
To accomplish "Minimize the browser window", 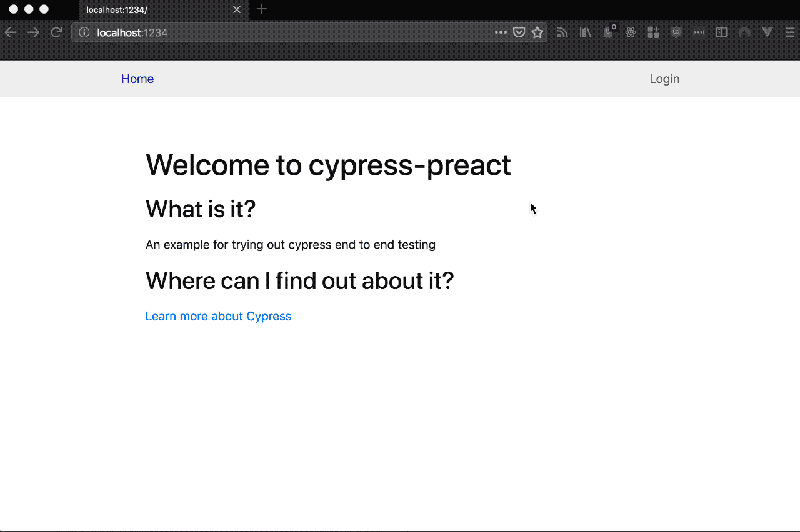I will pos(29,9).
